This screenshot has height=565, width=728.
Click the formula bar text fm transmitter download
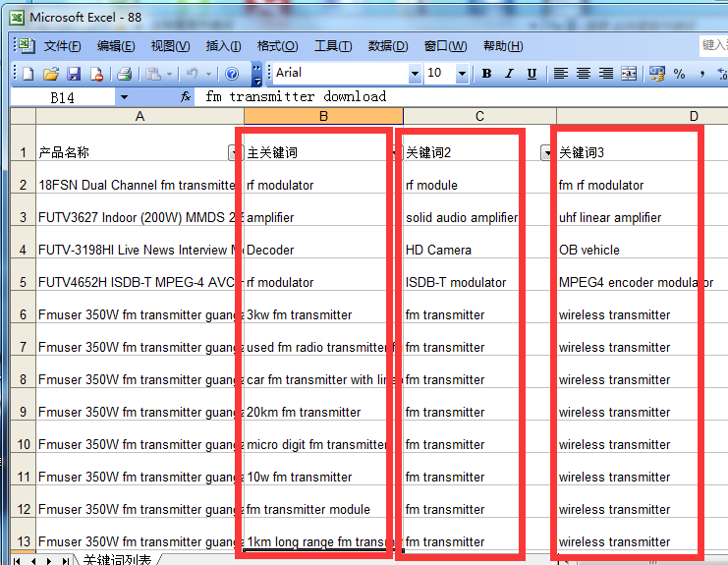tap(296, 96)
